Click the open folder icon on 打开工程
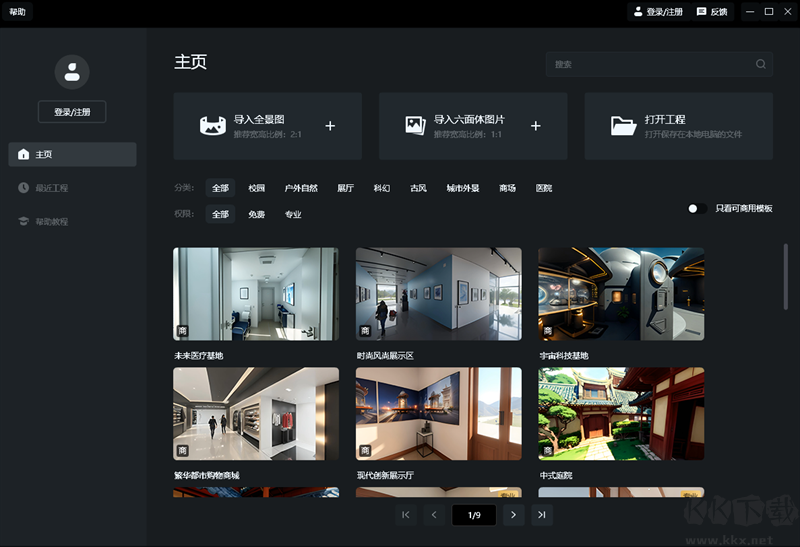The image size is (800, 547). (x=623, y=126)
